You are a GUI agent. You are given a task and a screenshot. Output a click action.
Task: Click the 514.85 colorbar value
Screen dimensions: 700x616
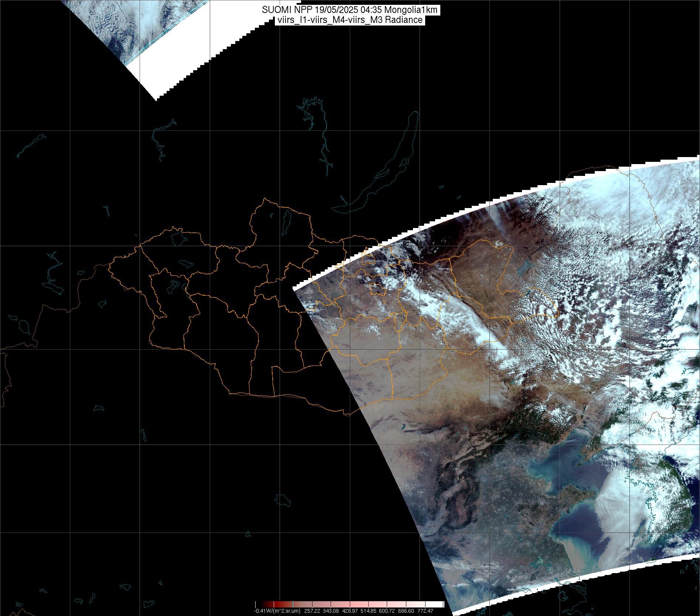(368, 611)
